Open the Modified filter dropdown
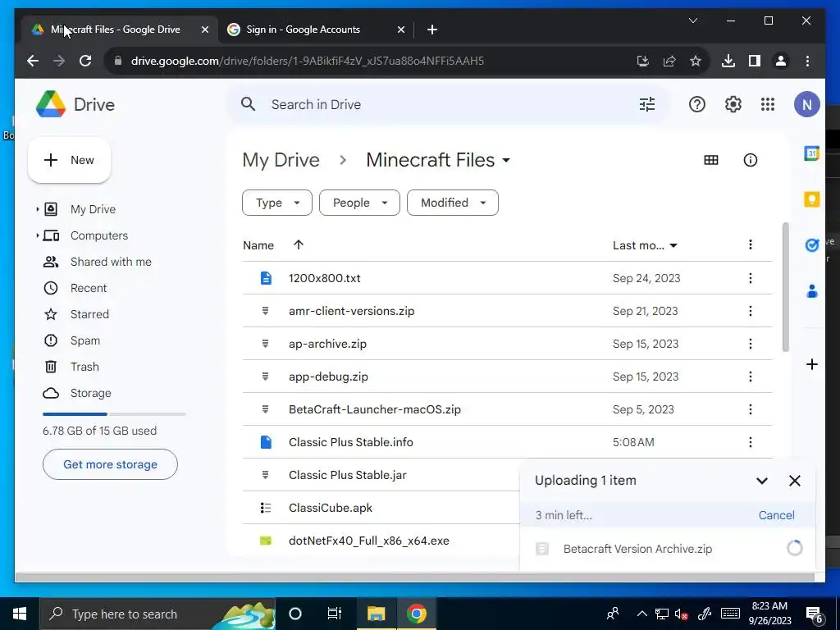The image size is (840, 630). click(x=453, y=203)
